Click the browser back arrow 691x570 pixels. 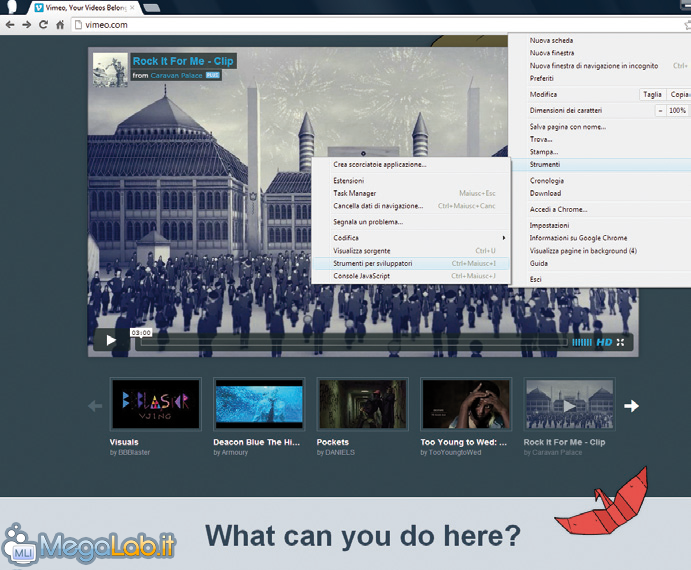pos(10,25)
